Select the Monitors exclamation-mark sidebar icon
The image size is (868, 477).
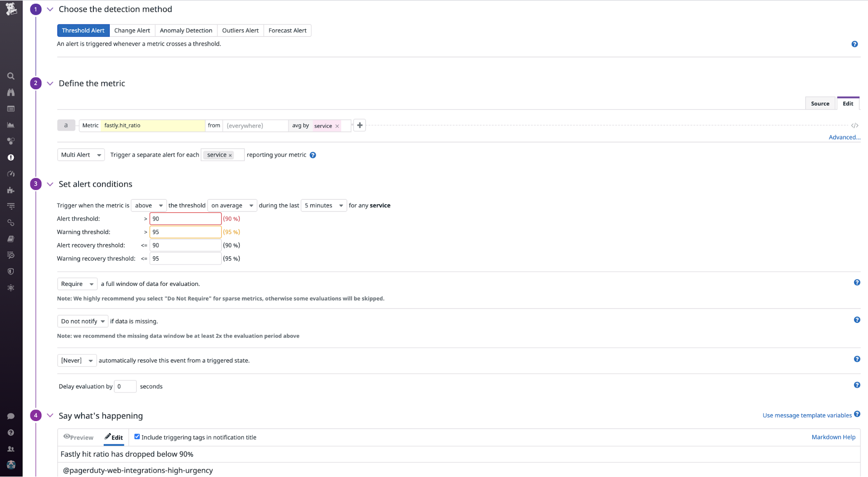pos(11,157)
